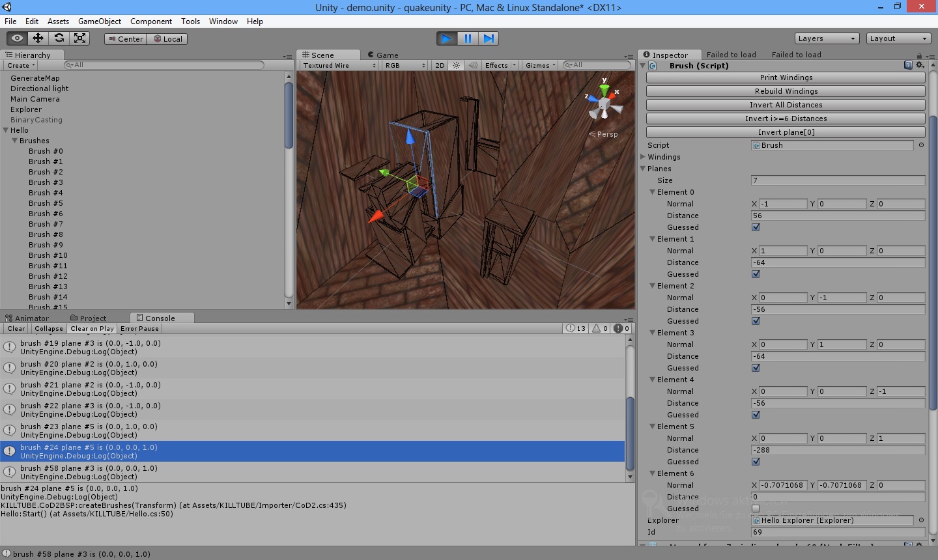Open RGB render mode dropdown
Viewport: 938px width, 560px height.
[405, 65]
